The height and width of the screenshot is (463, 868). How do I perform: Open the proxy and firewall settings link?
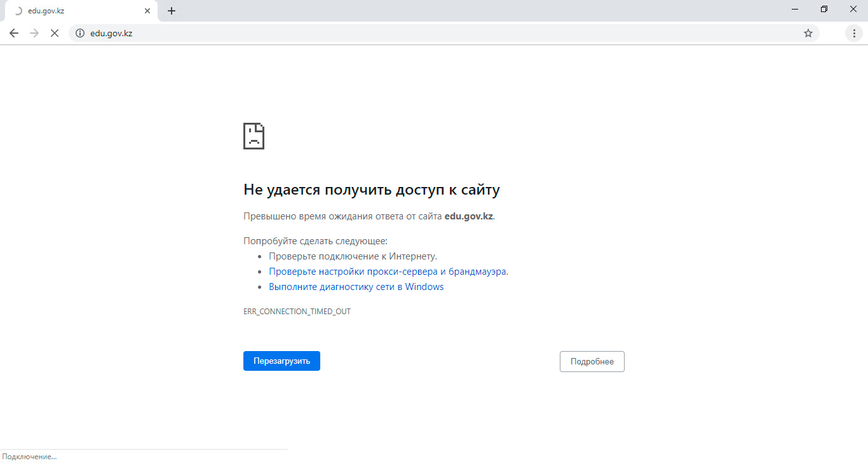388,272
